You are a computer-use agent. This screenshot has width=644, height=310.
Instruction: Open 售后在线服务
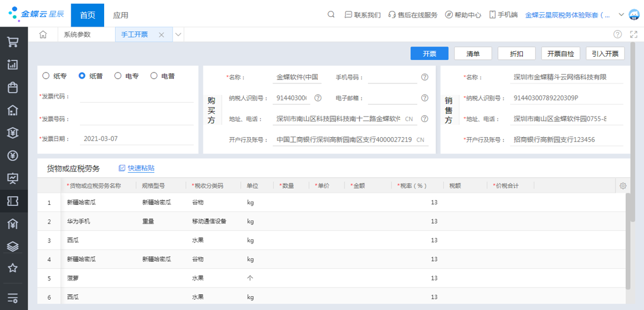[413, 15]
